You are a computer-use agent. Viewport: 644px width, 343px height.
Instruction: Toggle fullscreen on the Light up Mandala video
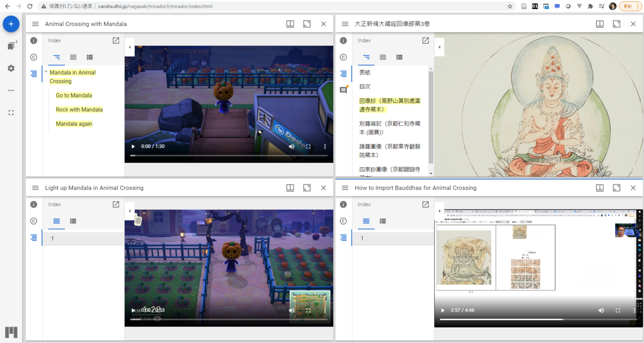tap(308, 310)
